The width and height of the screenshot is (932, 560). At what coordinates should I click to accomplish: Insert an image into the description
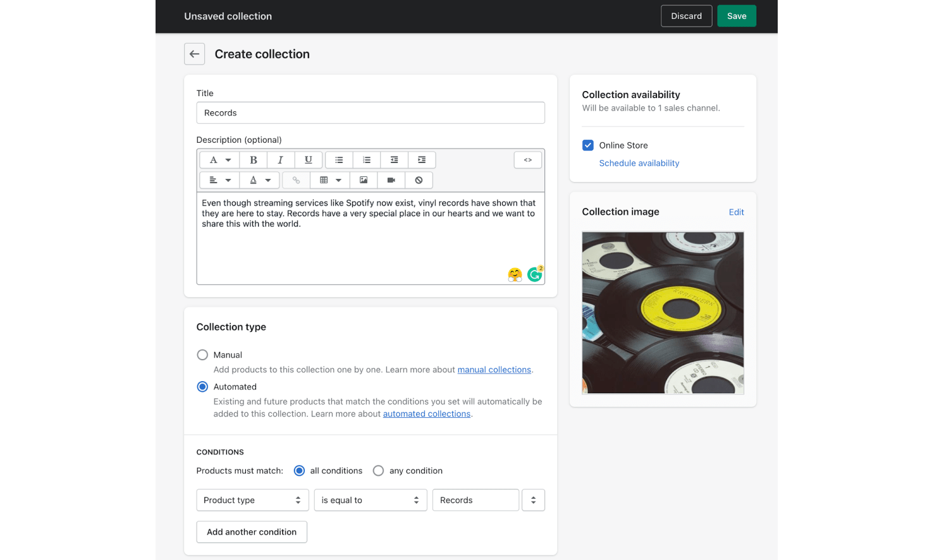tap(364, 180)
